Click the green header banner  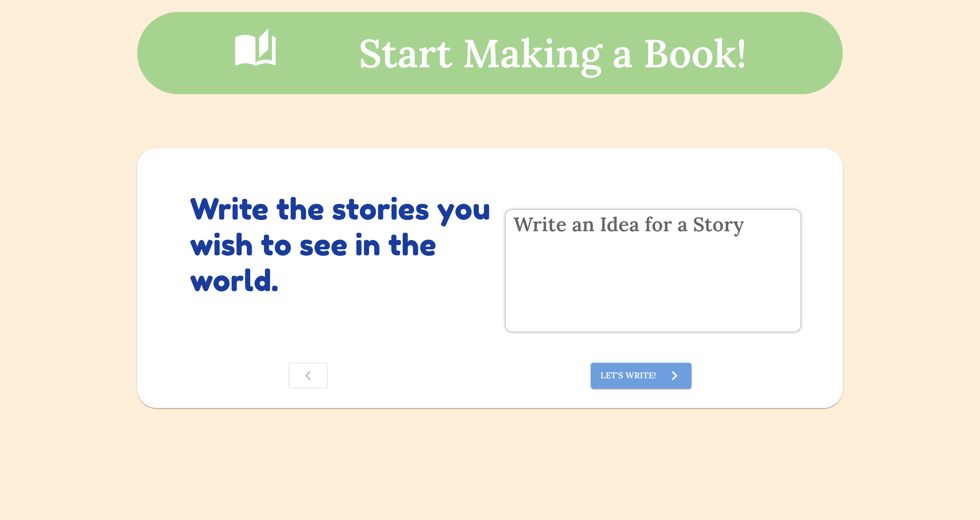pyautogui.click(x=490, y=53)
